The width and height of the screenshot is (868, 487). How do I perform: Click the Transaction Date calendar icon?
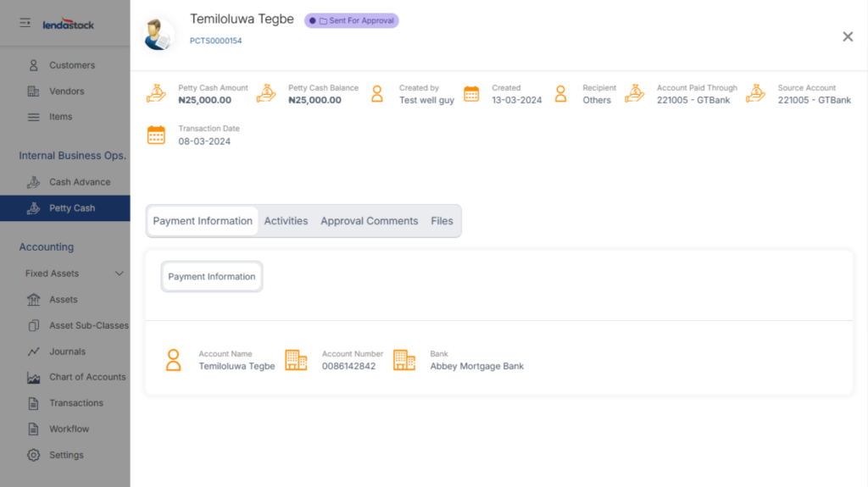[x=156, y=136]
